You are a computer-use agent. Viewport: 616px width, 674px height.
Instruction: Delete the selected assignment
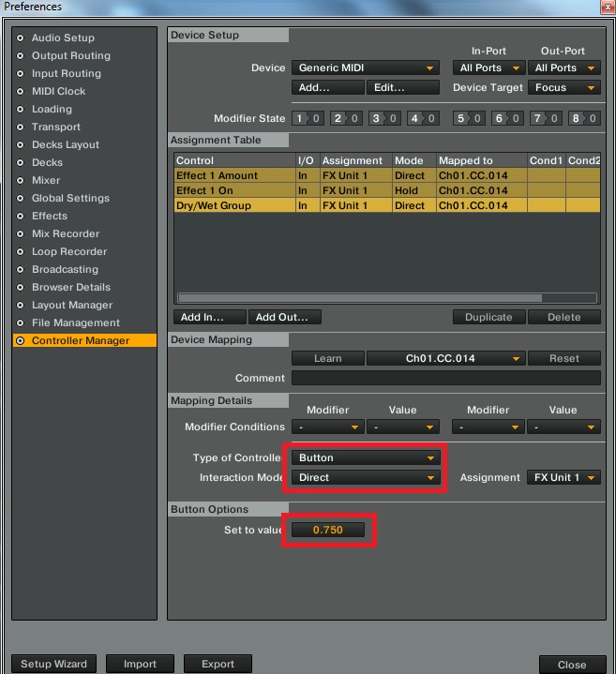[x=564, y=317]
